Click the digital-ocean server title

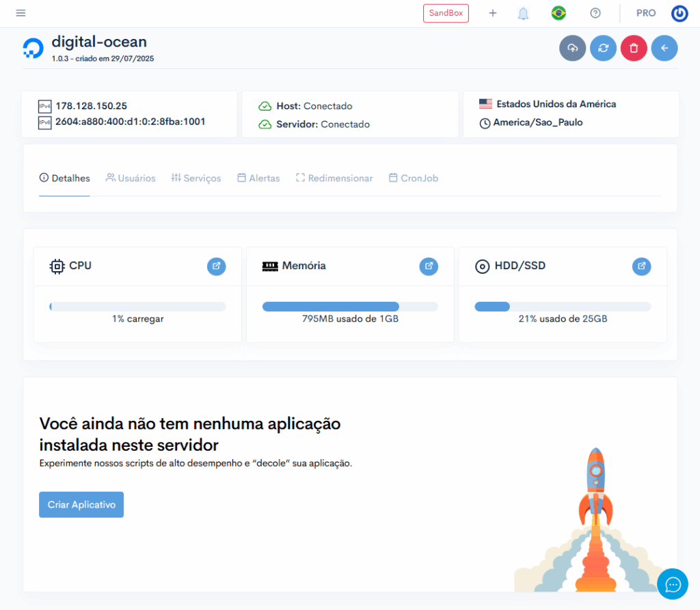99,42
